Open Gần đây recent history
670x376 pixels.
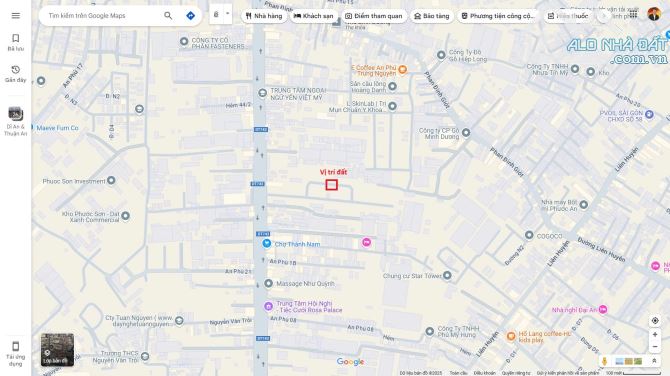[15, 74]
